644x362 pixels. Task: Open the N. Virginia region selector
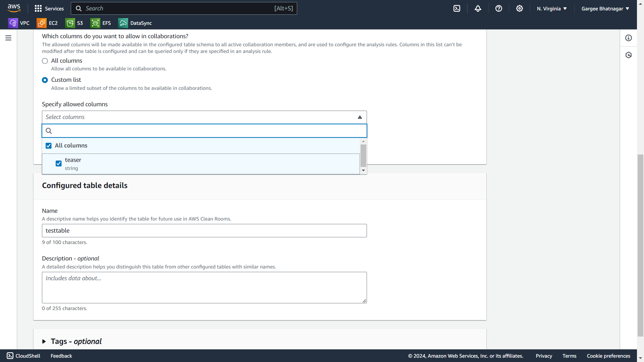click(x=552, y=9)
